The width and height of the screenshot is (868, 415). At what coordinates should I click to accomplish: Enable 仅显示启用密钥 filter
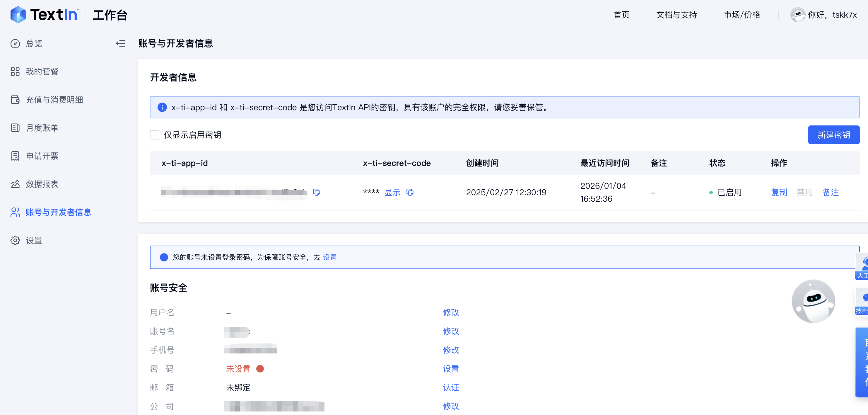coord(155,135)
